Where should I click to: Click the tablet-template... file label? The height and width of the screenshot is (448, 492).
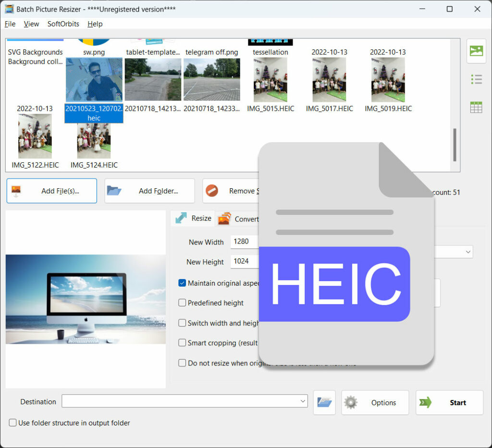coord(153,52)
